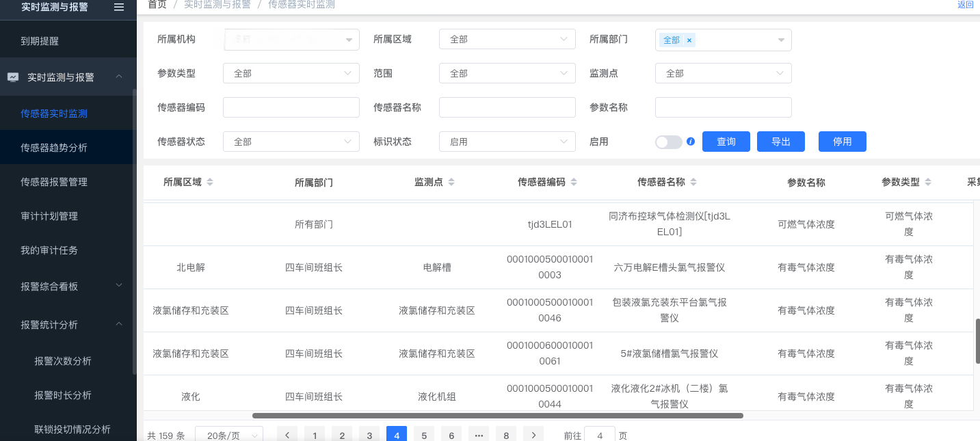Sort table by 传感器编码 column icon
Viewport: 980px width, 441px height.
click(574, 183)
